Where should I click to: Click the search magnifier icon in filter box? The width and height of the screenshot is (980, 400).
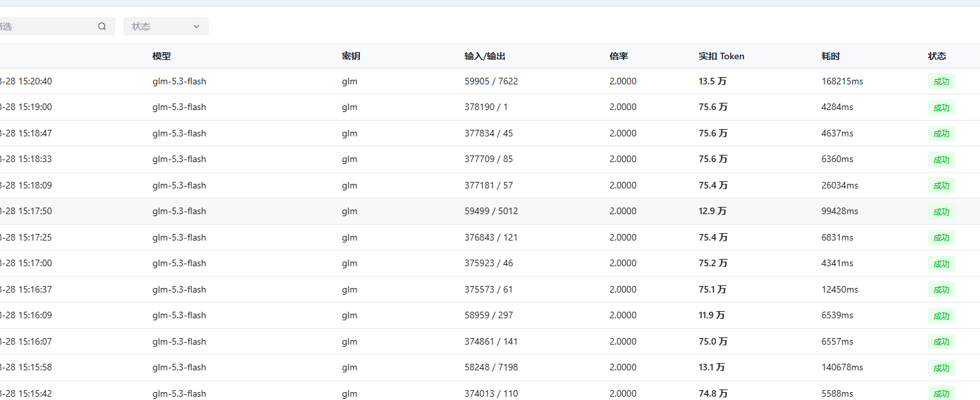tap(102, 26)
